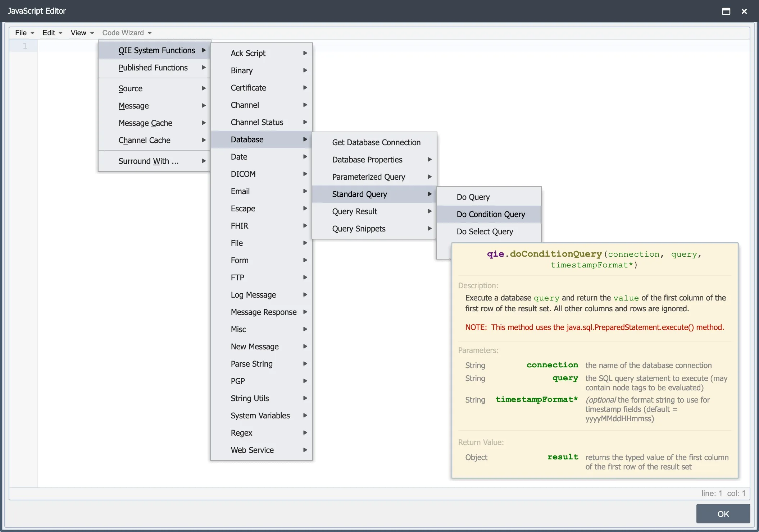Expand the Regex submenu
This screenshot has width=759, height=532.
pyautogui.click(x=262, y=433)
